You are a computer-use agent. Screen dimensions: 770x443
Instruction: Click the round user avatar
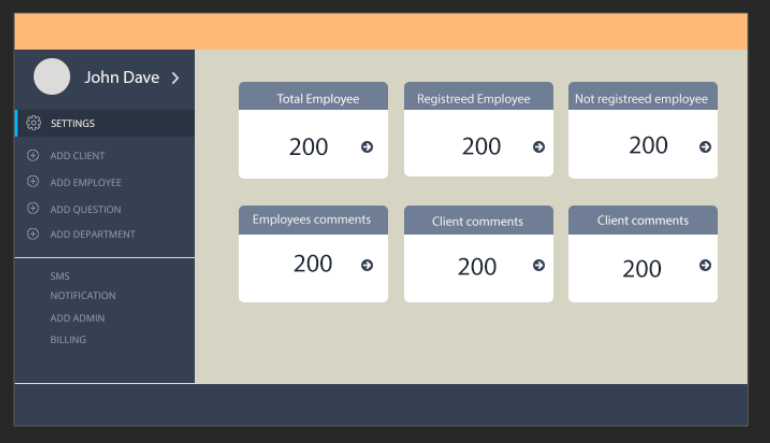click(x=52, y=77)
